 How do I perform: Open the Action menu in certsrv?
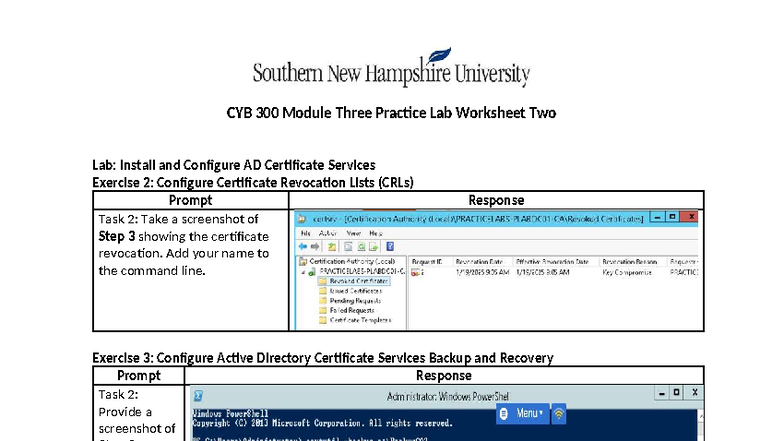[x=328, y=234]
